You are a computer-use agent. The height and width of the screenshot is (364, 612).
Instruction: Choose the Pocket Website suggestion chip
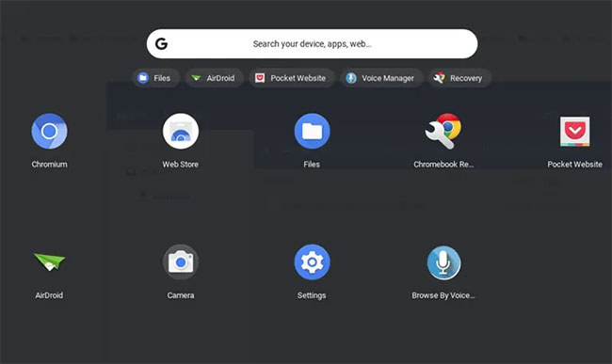click(x=292, y=78)
